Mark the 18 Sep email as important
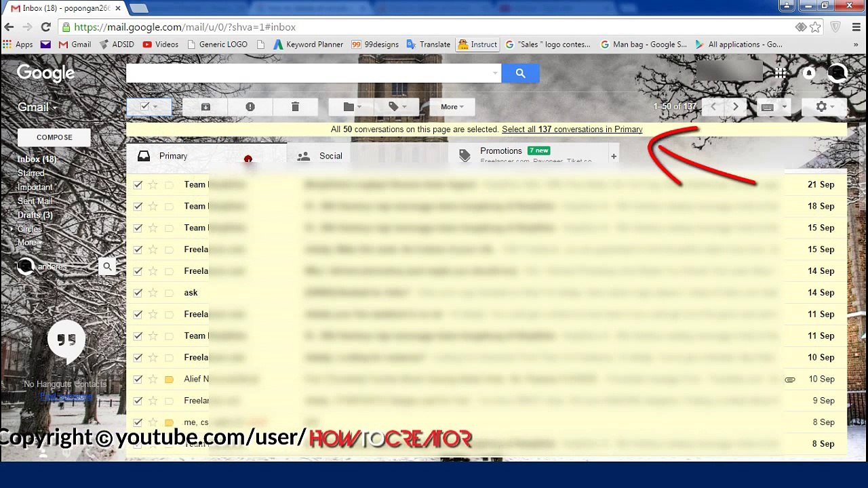The height and width of the screenshot is (488, 868). coord(169,206)
